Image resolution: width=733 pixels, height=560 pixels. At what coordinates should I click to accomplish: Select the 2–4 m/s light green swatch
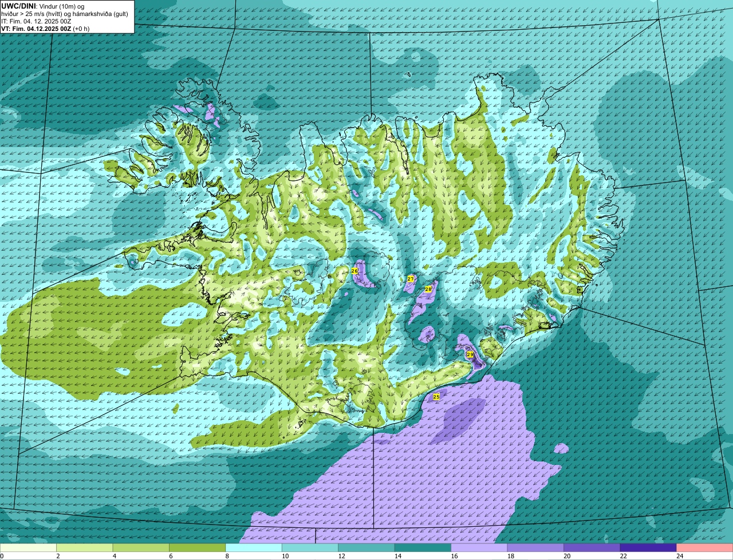tap(85, 548)
